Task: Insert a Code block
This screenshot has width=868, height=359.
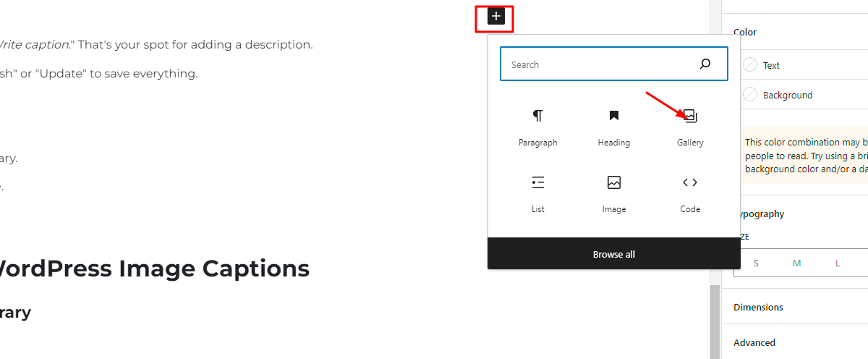Action: click(x=690, y=194)
